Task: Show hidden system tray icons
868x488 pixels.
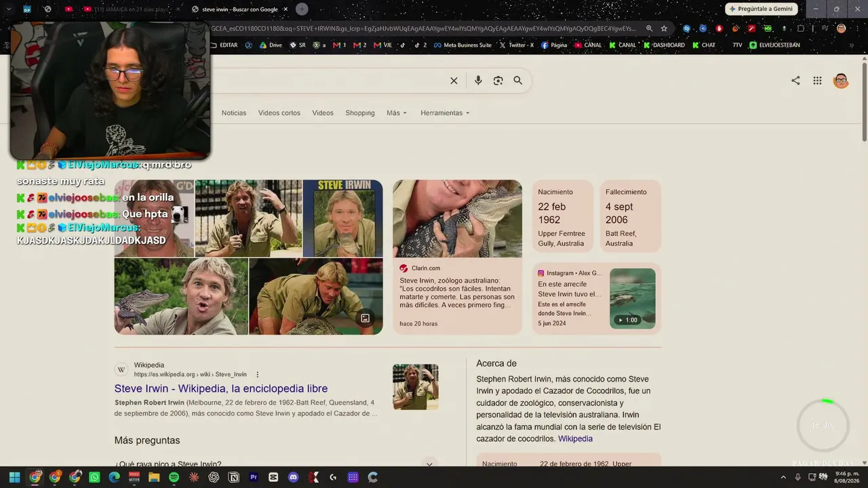Action: coord(783,477)
